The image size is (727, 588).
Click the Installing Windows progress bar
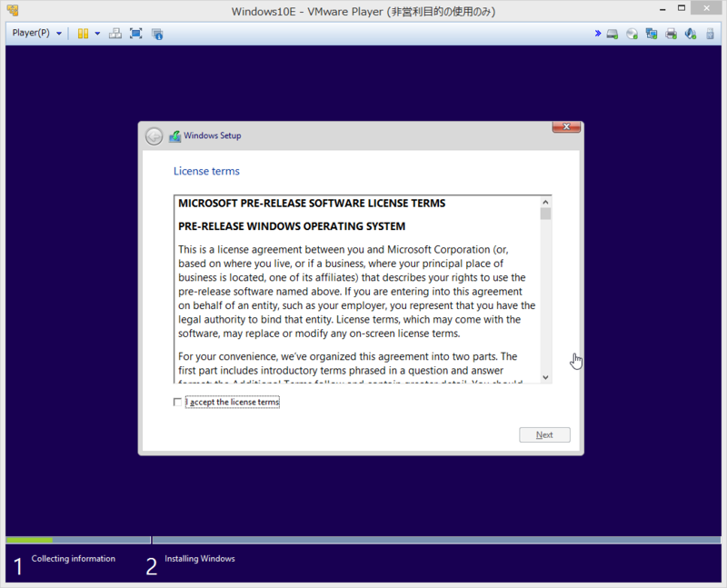pyautogui.click(x=437, y=540)
